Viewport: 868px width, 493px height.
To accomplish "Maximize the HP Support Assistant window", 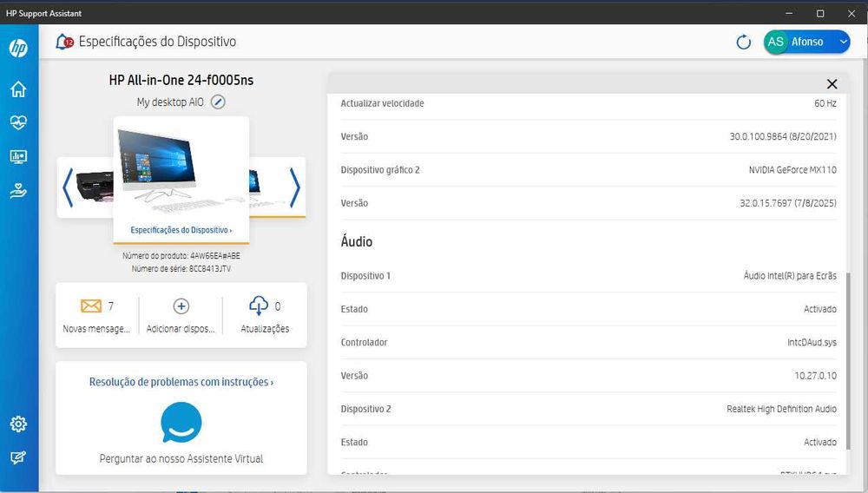I will point(820,13).
